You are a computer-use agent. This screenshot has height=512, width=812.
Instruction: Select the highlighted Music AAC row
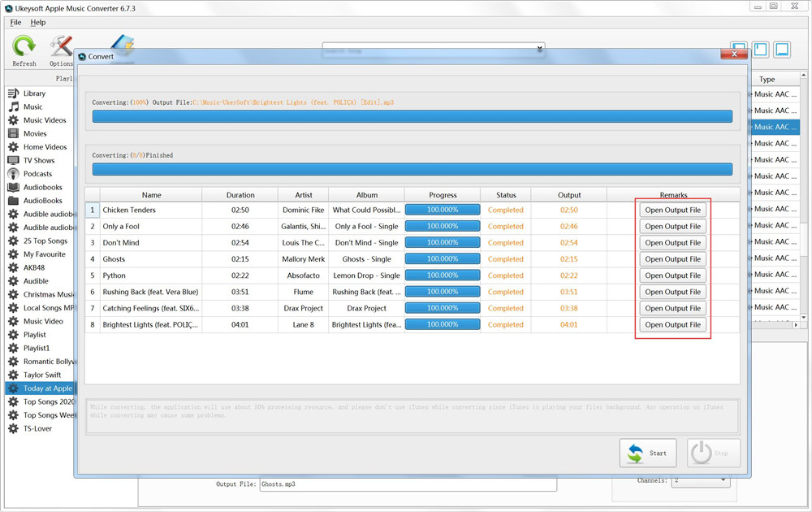pos(775,127)
